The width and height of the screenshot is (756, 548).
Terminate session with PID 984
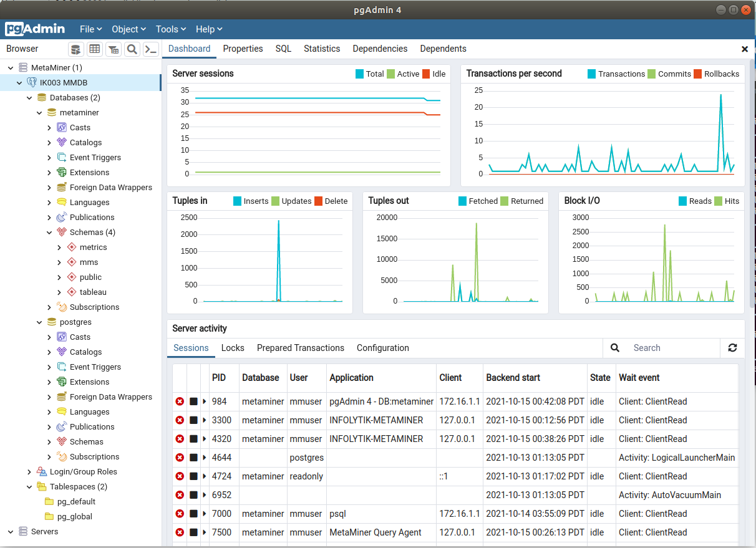(180, 401)
